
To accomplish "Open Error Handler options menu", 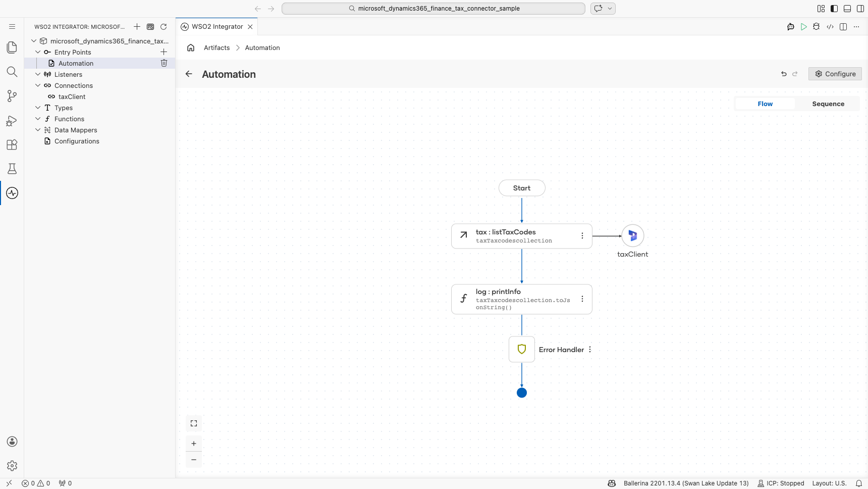I will point(590,350).
